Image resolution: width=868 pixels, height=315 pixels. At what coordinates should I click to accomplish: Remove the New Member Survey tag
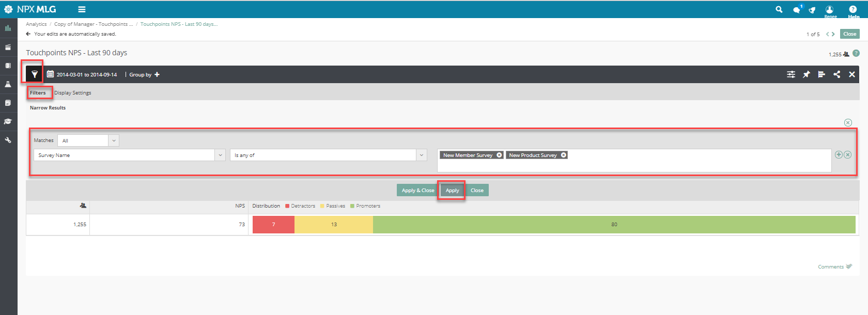499,155
